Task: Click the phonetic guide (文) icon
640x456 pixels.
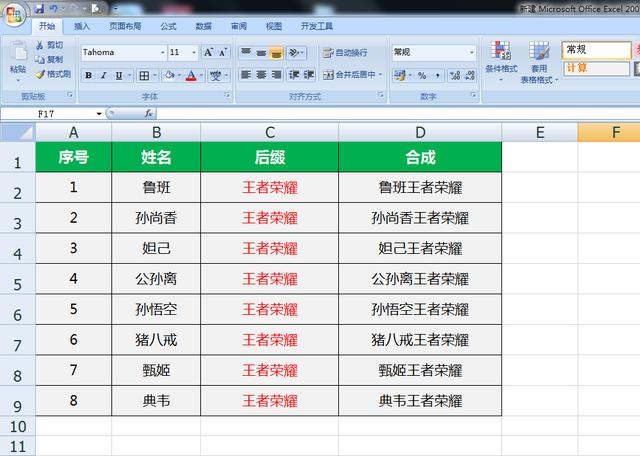Action: click(215, 76)
